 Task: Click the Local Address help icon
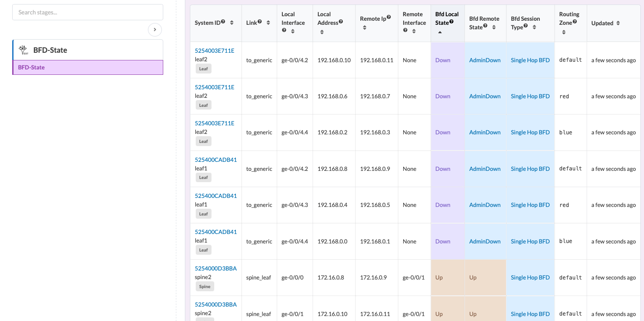[341, 21]
